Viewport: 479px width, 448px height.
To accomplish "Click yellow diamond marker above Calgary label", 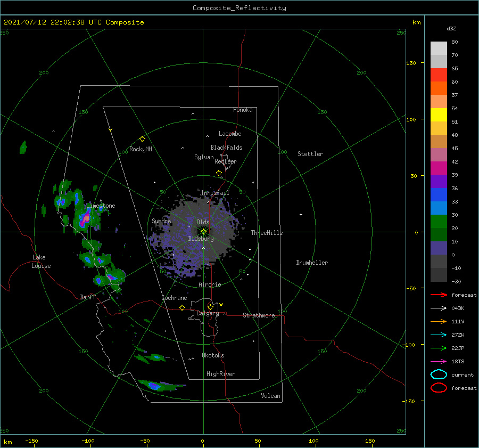I will [x=210, y=307].
